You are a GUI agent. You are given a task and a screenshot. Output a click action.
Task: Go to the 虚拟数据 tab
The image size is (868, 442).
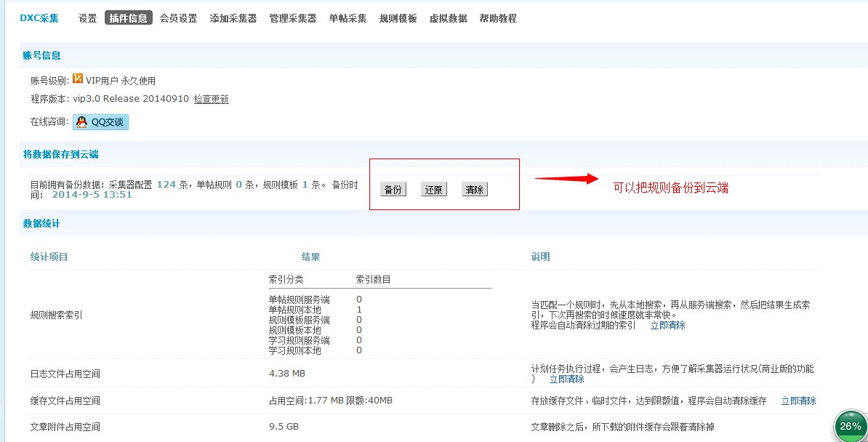(448, 18)
